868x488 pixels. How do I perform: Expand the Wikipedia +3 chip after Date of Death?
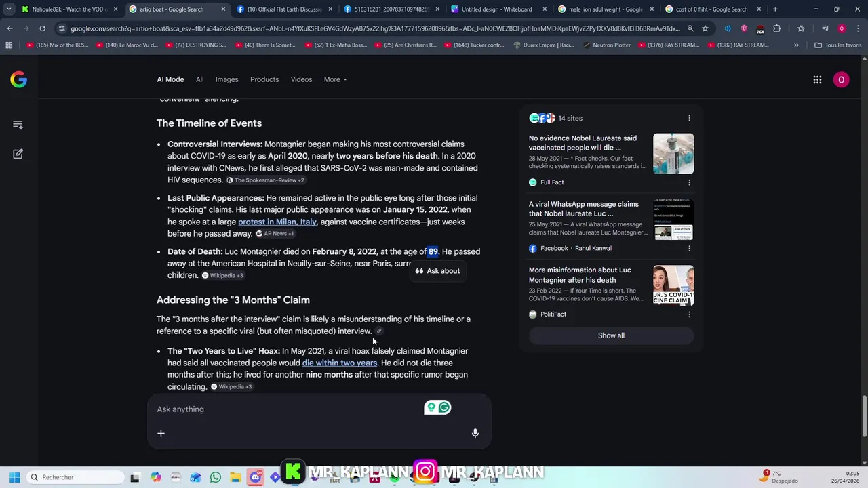[x=222, y=276]
